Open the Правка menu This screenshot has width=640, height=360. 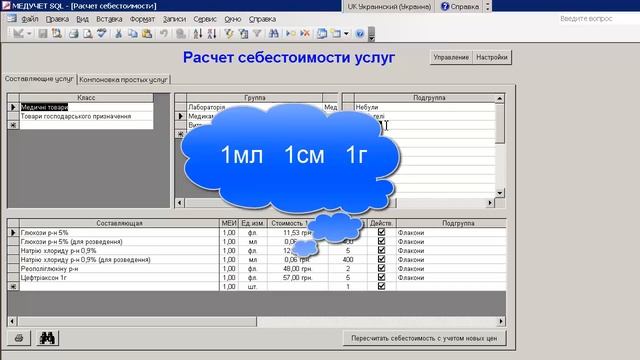pyautogui.click(x=57, y=19)
